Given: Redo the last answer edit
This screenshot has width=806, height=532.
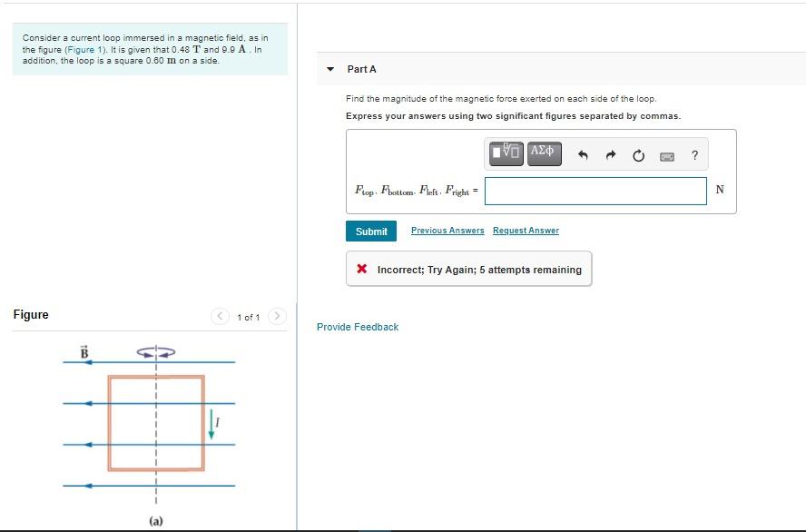Looking at the screenshot, I should 610,155.
